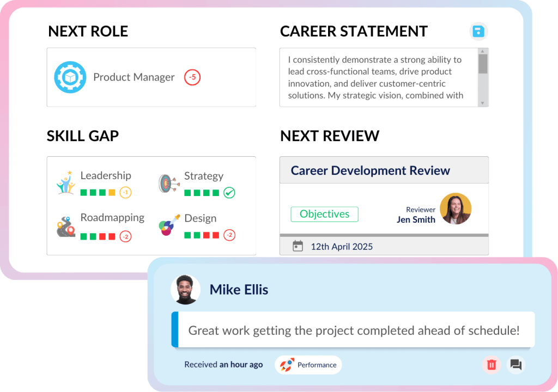Click the Design skill icon
The image size is (558, 392).
point(168,225)
